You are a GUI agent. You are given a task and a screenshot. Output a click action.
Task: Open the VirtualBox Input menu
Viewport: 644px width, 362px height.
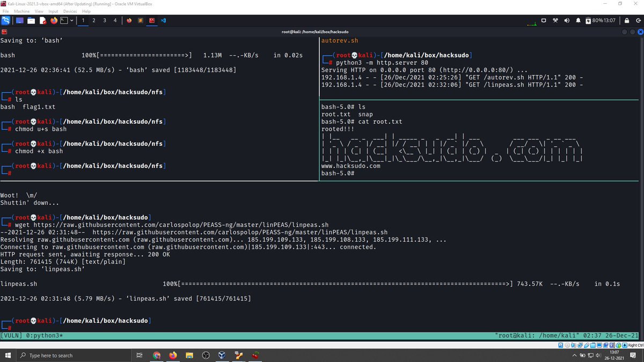point(53,11)
